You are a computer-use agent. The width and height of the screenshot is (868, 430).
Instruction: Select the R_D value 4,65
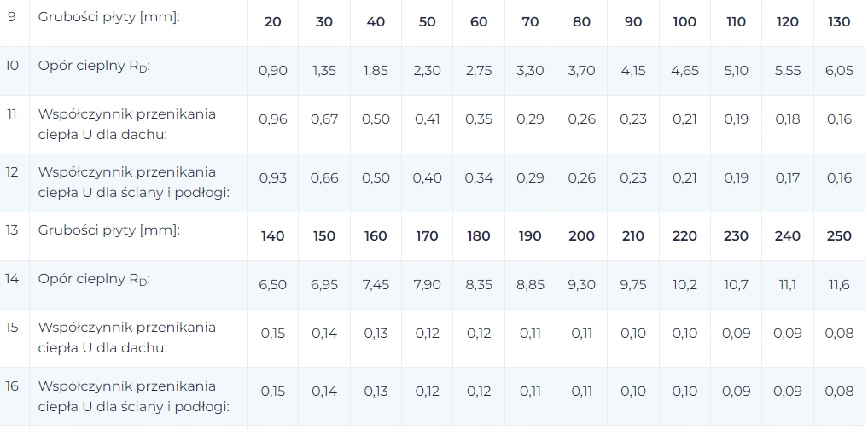tap(684, 70)
